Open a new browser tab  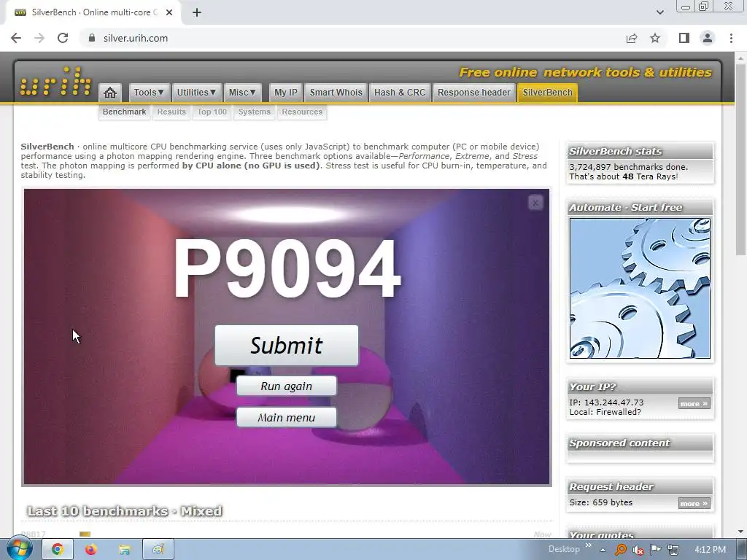click(x=197, y=12)
